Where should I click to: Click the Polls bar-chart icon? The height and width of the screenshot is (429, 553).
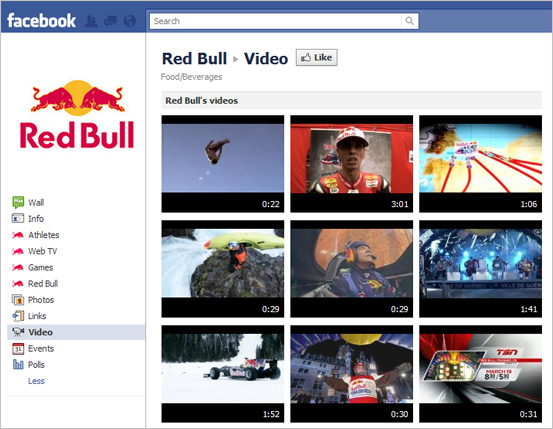[x=18, y=364]
